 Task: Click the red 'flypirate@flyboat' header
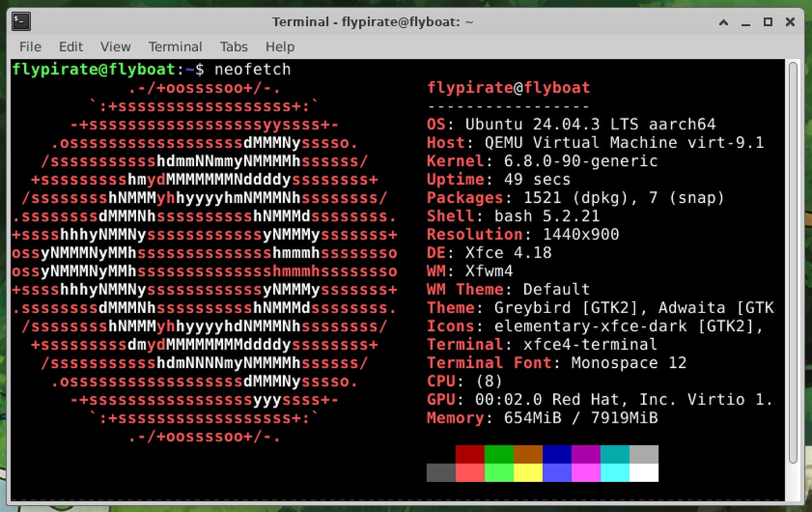(508, 88)
